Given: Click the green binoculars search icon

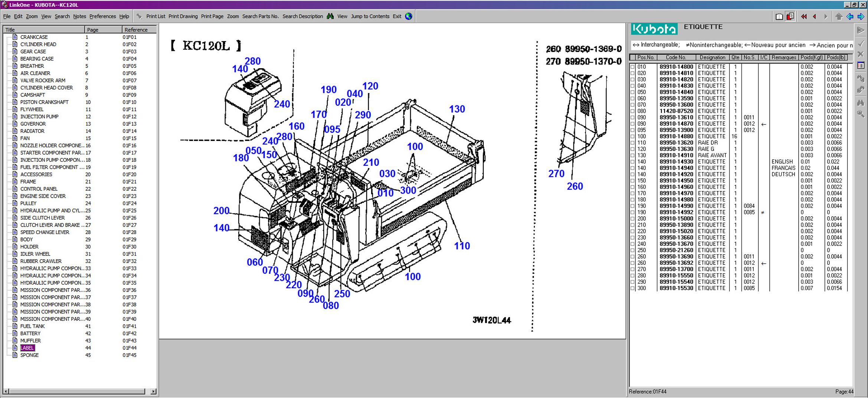Looking at the screenshot, I should point(330,16).
